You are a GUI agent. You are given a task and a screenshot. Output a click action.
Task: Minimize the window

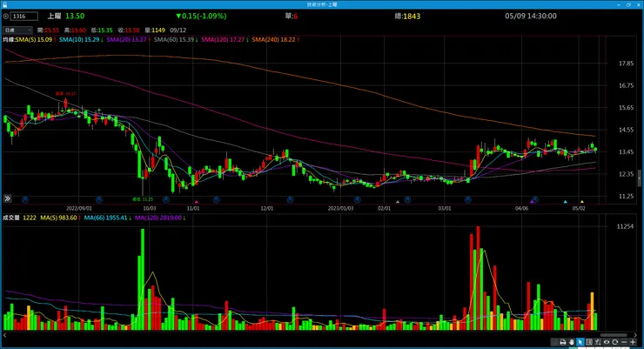coord(619,4)
